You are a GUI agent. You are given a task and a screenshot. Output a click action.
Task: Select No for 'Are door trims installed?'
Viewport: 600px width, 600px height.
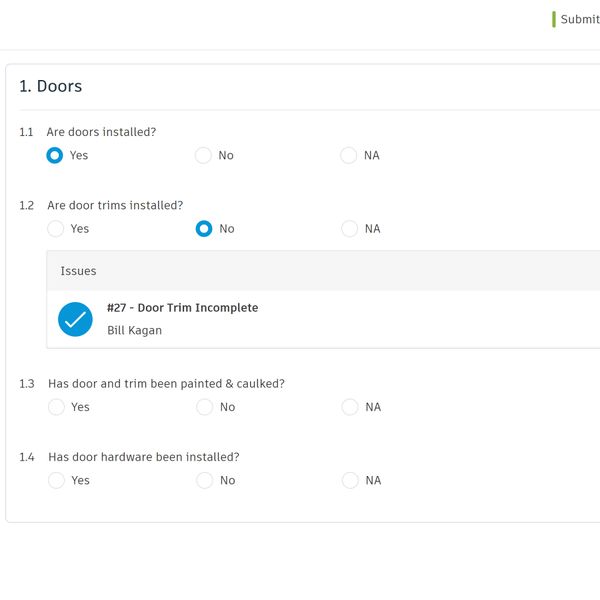pyautogui.click(x=204, y=229)
